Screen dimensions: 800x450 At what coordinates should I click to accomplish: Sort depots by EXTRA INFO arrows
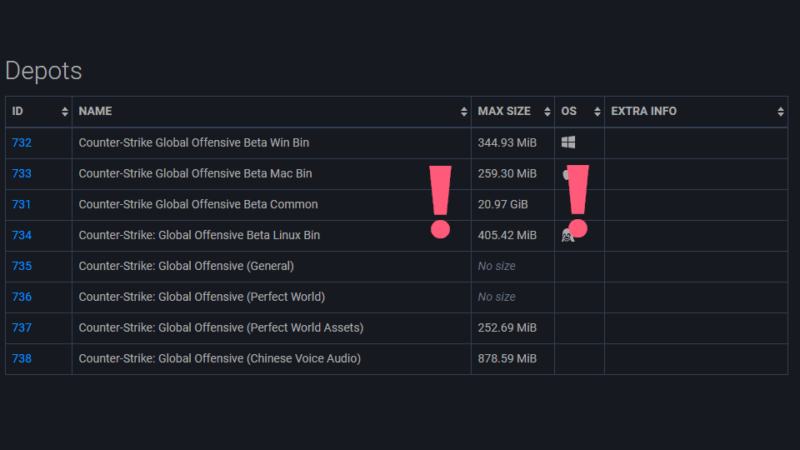[780, 111]
